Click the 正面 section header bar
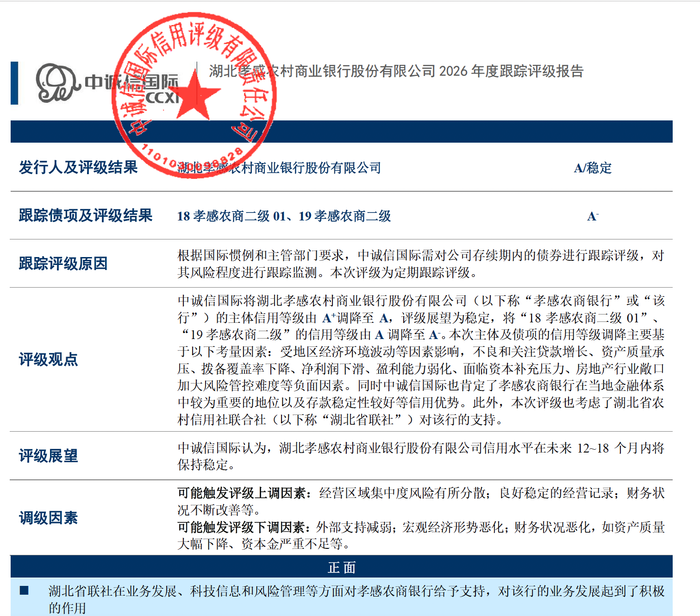Image resolution: width=700 pixels, height=616 pixels. [x=342, y=566]
